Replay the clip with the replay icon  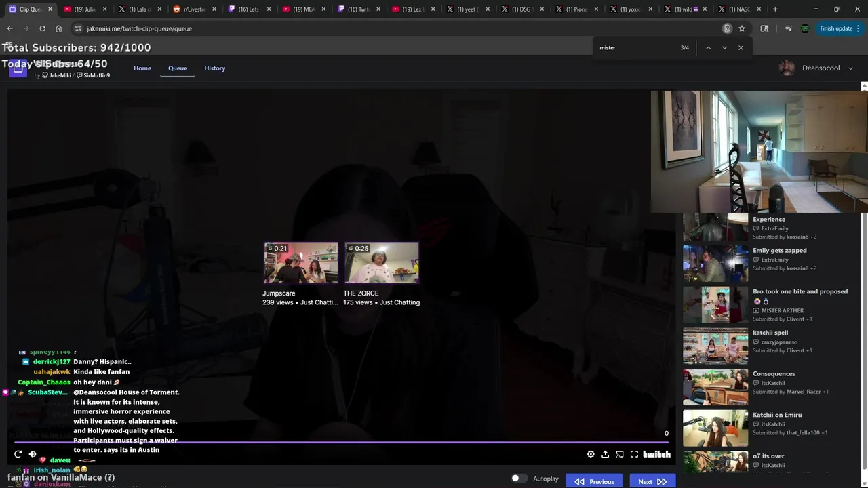click(18, 454)
